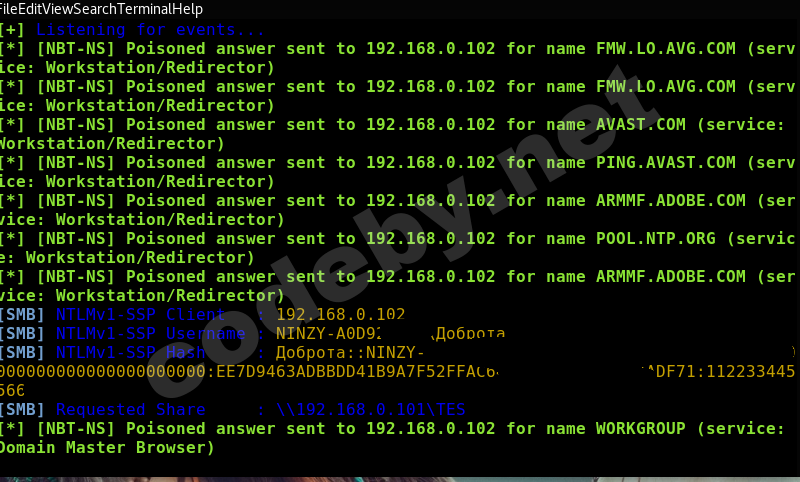Image resolution: width=800 pixels, height=482 pixels.
Task: Open the Search menu
Action: point(94,9)
